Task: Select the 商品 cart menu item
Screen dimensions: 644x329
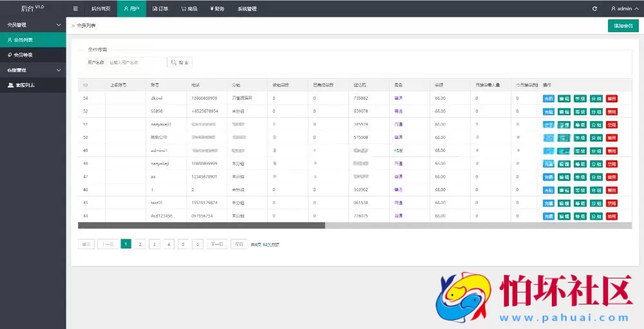Action: [x=189, y=9]
